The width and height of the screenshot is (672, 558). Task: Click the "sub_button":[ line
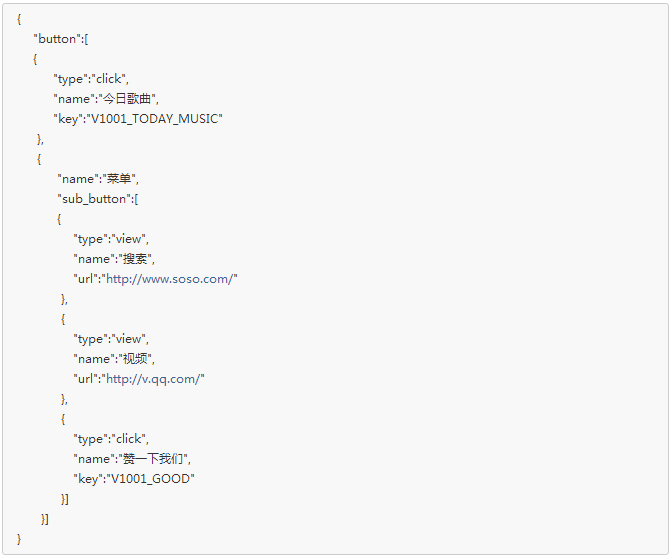point(98,199)
